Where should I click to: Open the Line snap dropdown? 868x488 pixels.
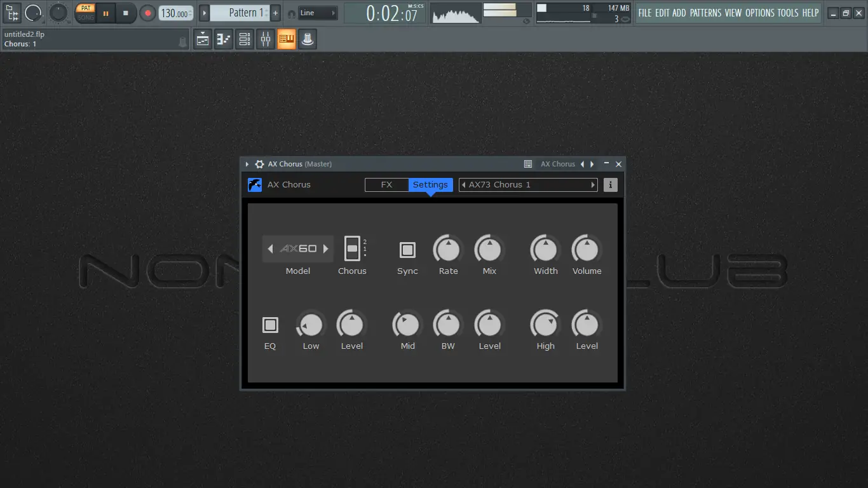(x=318, y=13)
